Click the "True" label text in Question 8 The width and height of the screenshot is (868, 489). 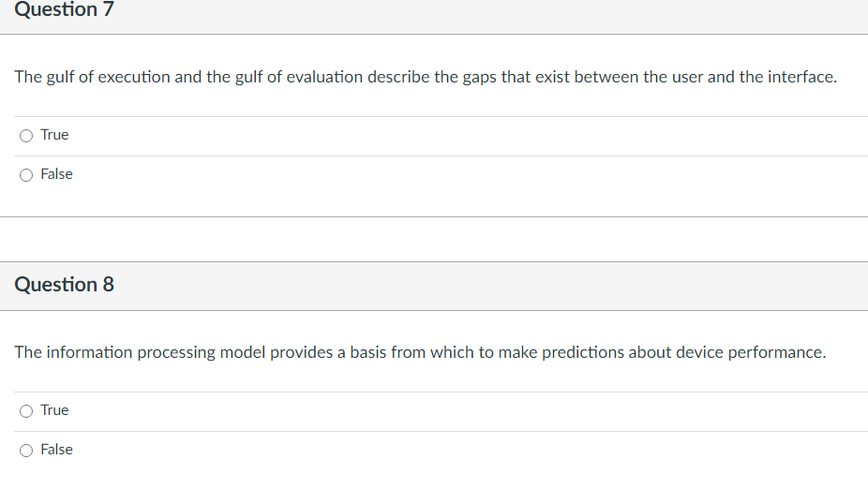coord(54,410)
